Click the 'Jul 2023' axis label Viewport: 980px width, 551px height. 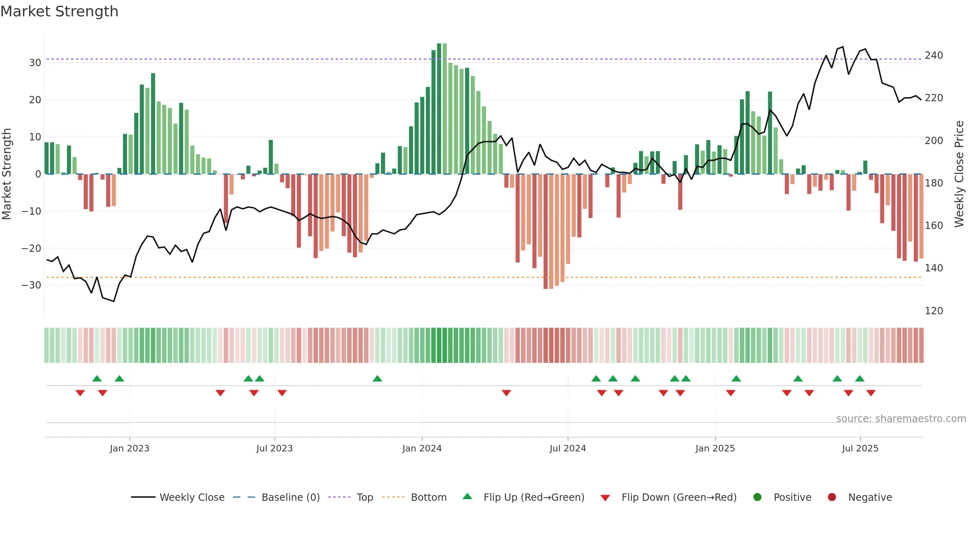coord(274,448)
